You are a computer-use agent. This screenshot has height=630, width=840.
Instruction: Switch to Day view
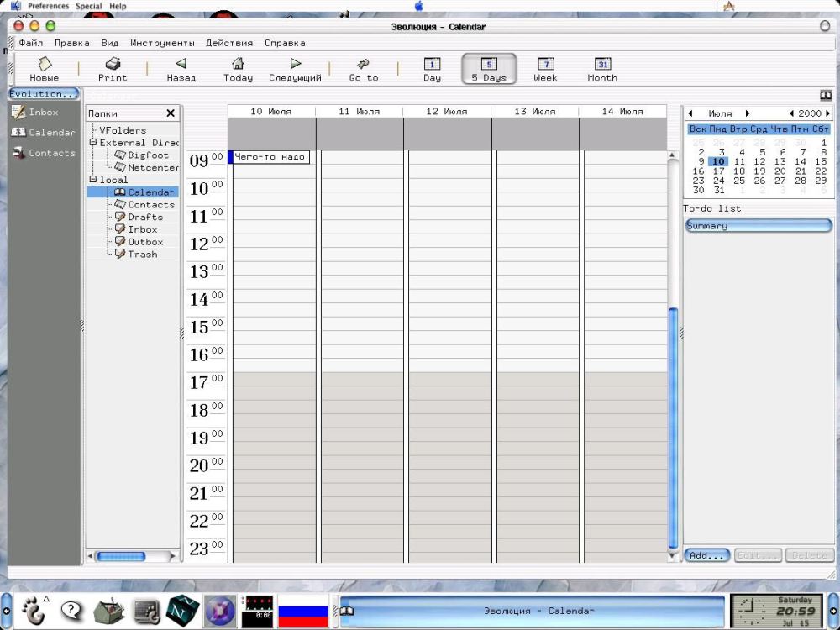[432, 70]
